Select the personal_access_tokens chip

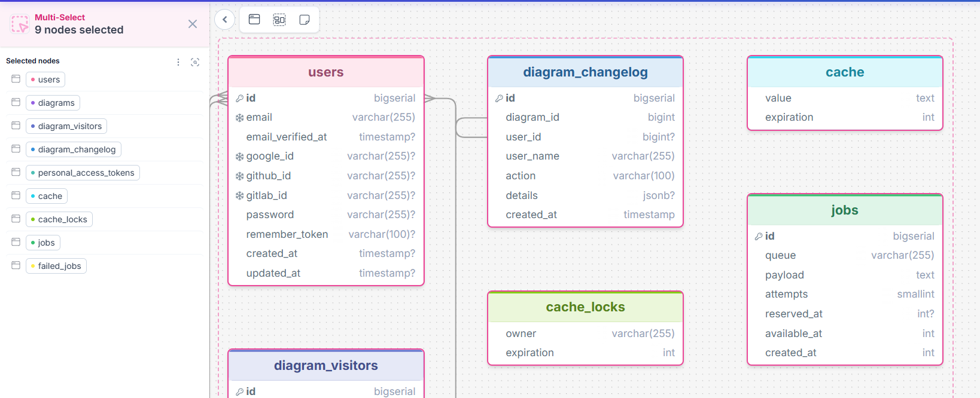pos(83,173)
